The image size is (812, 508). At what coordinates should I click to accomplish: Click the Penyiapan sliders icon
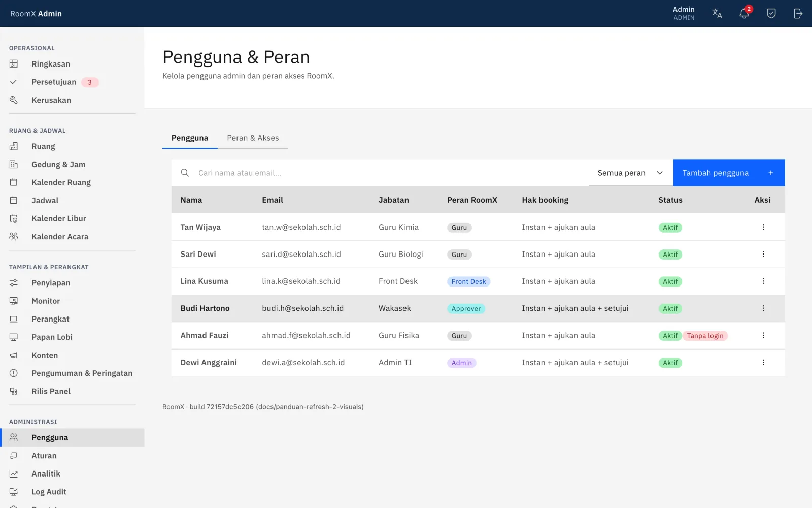[x=14, y=283]
